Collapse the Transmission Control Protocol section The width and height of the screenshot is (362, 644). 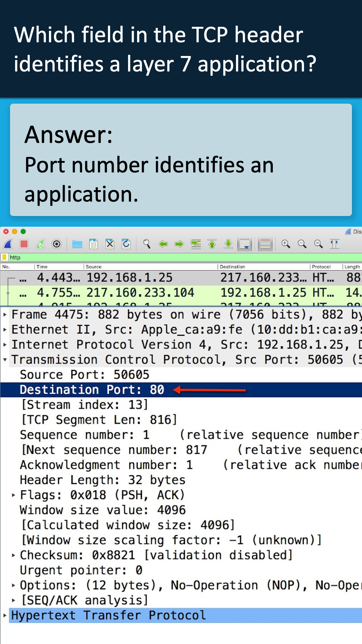(x=5, y=360)
